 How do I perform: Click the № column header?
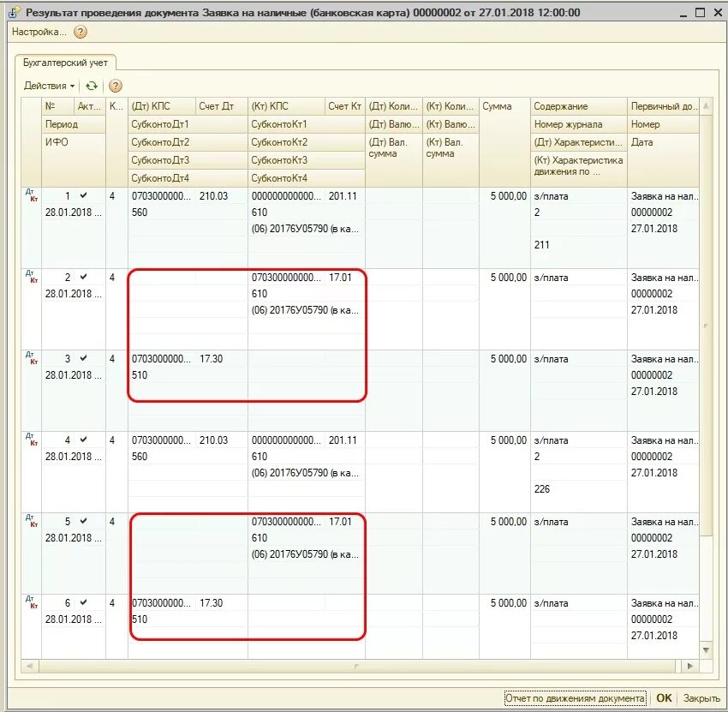pyautogui.click(x=57, y=106)
